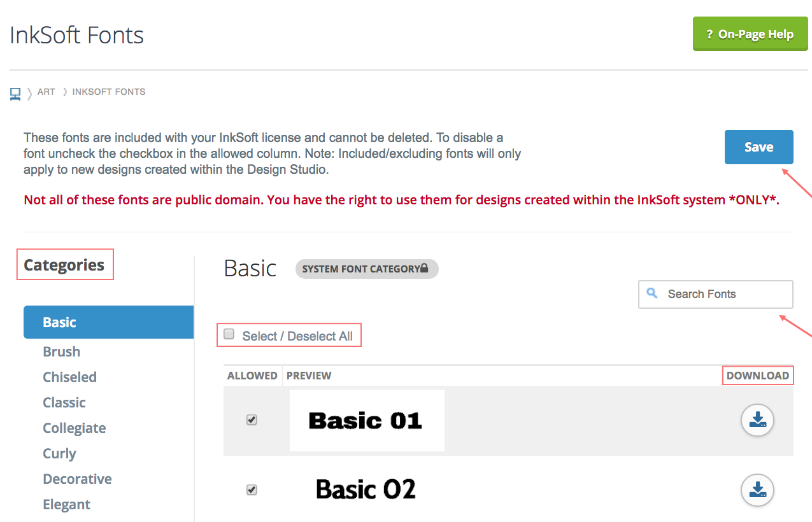This screenshot has height=522, width=812.
Task: Click the ART breadcrumb link
Action: point(46,92)
